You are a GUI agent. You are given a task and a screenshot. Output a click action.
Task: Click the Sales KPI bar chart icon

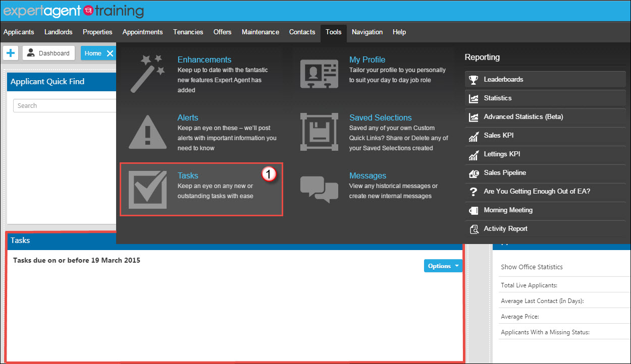tap(474, 136)
